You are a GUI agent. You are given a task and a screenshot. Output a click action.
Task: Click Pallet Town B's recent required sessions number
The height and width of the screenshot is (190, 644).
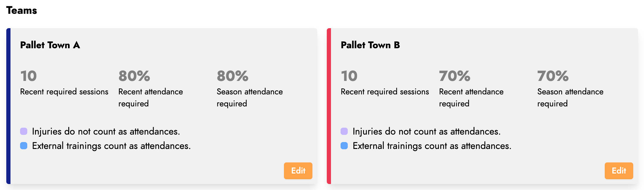[x=349, y=76]
